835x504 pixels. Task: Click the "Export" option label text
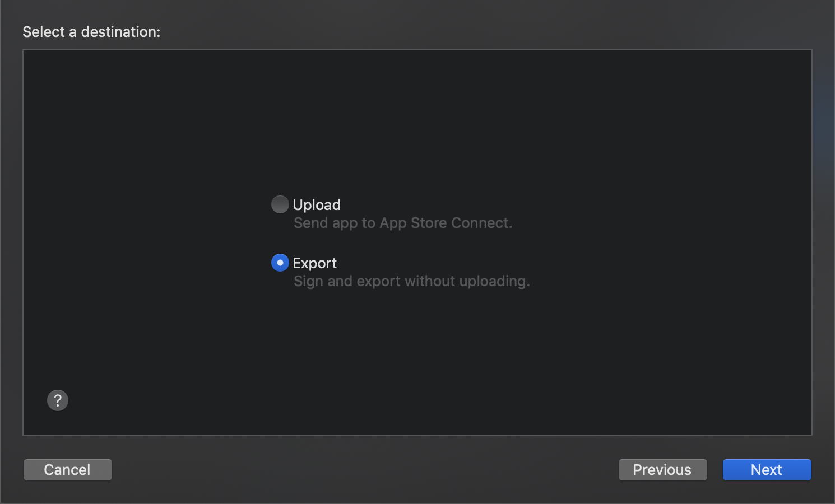[314, 263]
